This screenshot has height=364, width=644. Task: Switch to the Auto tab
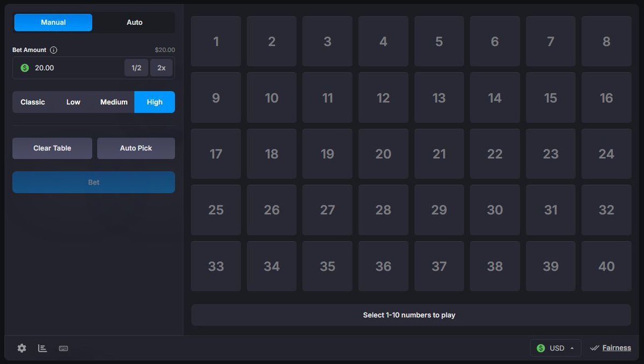135,23
